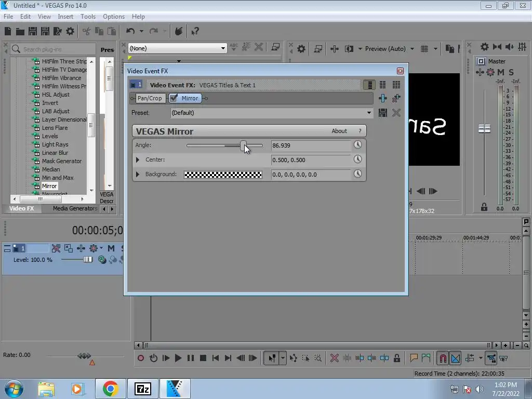Save preset with the floppy icon
Image resolution: width=532 pixels, height=399 pixels.
point(383,113)
